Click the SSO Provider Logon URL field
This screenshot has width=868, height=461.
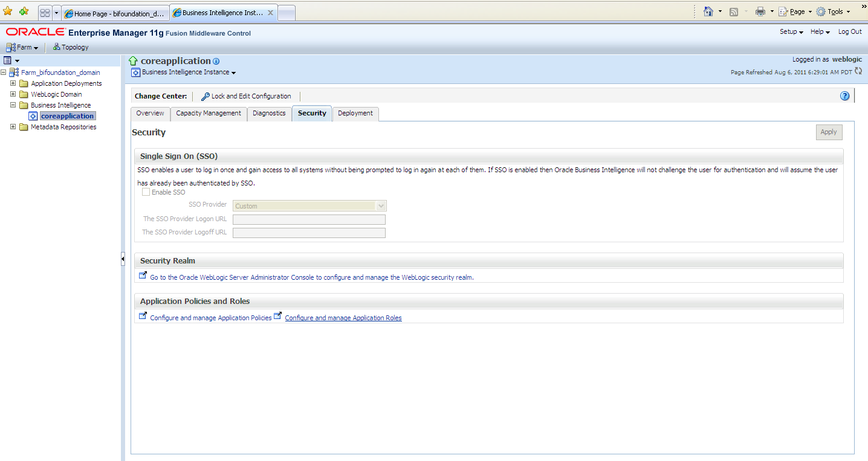coord(309,219)
